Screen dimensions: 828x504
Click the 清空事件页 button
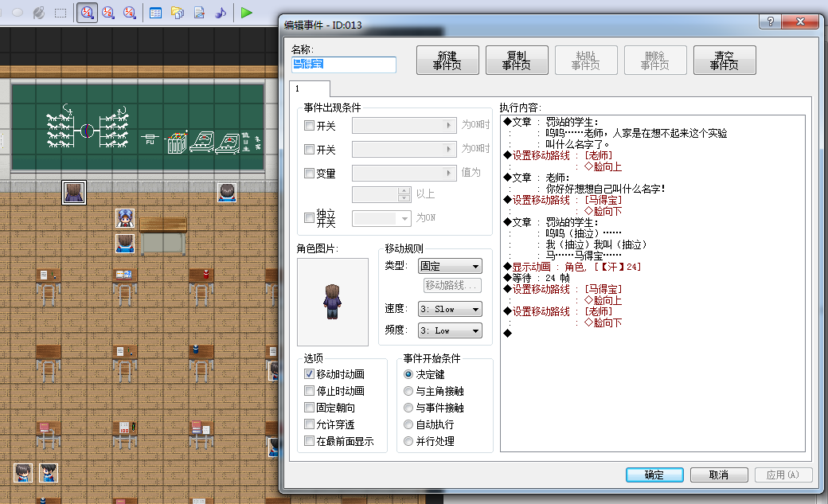(x=724, y=61)
